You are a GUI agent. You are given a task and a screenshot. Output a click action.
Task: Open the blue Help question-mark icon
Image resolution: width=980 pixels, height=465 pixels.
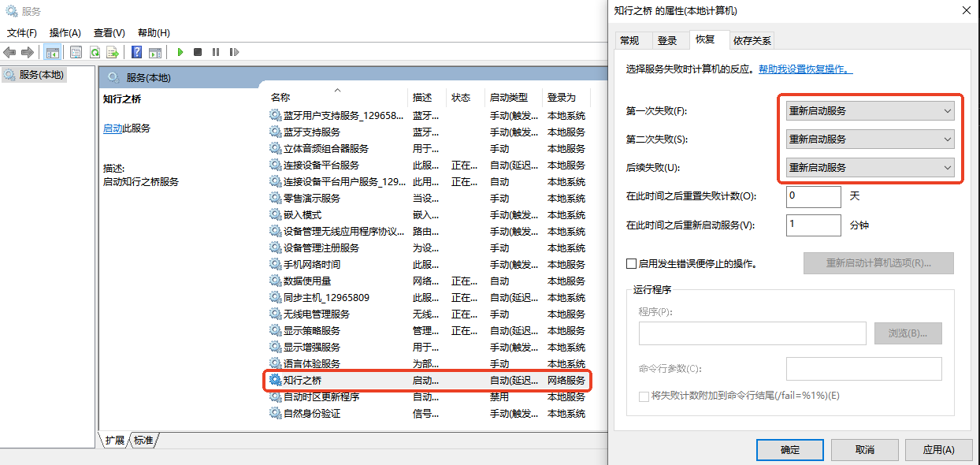coord(136,52)
